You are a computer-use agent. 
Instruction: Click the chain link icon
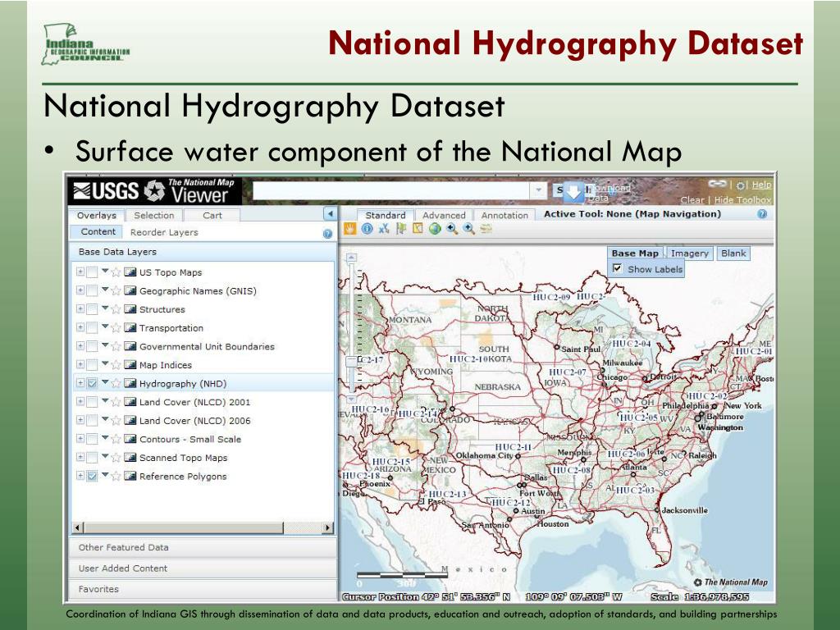tap(717, 185)
